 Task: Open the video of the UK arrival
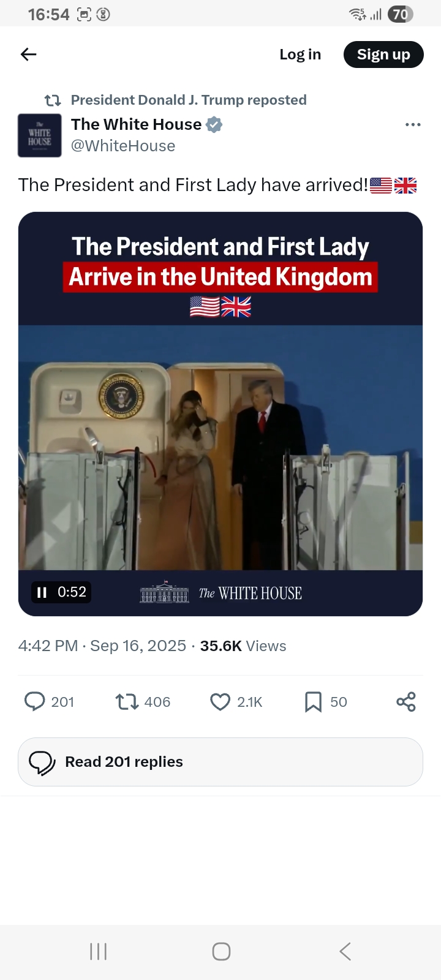coord(221,447)
